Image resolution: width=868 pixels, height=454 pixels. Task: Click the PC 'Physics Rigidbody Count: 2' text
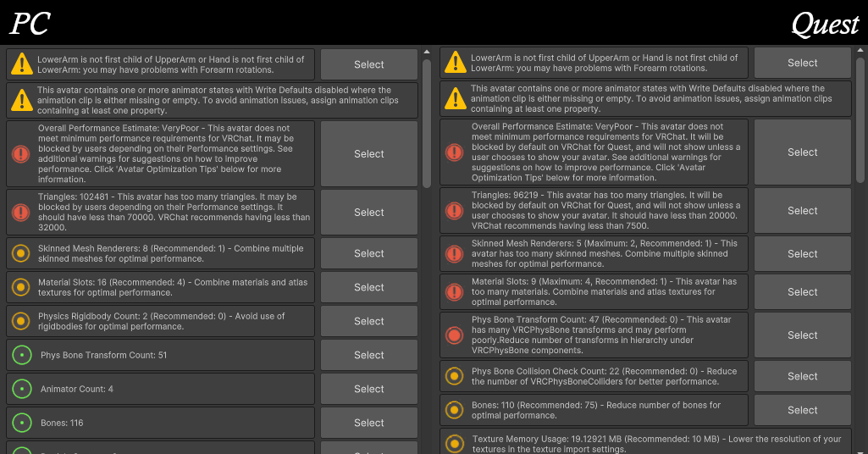pos(162,321)
